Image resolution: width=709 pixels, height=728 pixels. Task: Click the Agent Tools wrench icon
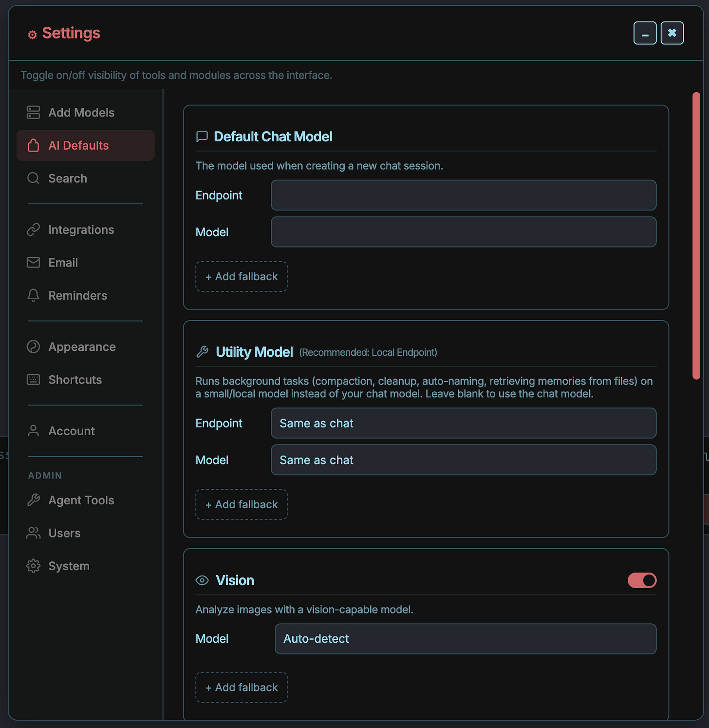33,500
